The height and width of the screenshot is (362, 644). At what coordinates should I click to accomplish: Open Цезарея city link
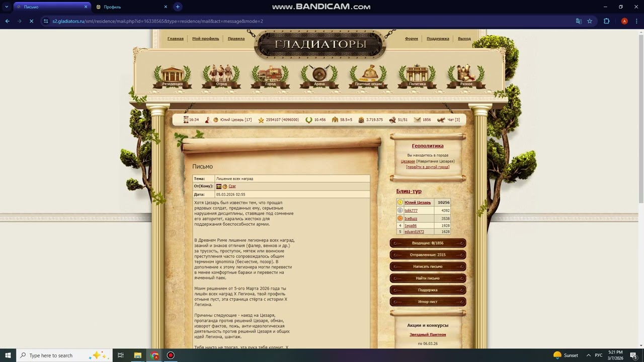click(x=408, y=161)
